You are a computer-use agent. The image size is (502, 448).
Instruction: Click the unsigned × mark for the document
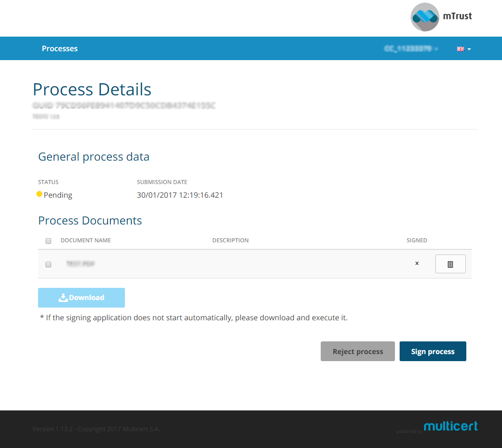tap(417, 263)
